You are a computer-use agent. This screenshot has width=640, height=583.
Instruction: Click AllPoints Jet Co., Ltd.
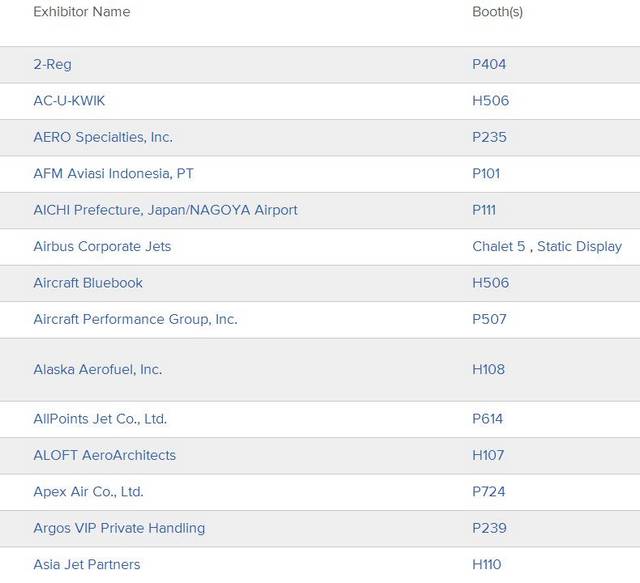[100, 419]
